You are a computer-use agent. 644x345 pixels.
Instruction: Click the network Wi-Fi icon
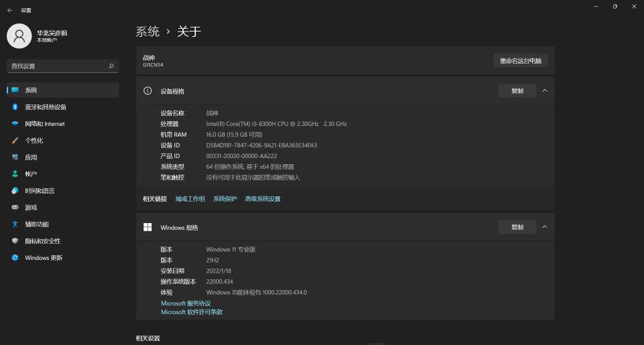[15, 123]
